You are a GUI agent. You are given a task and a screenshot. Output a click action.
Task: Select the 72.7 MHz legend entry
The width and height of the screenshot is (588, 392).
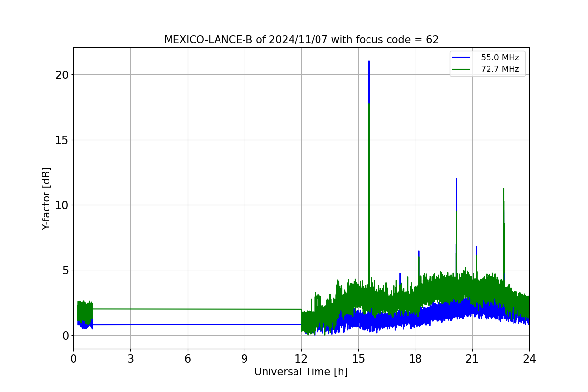(x=487, y=69)
